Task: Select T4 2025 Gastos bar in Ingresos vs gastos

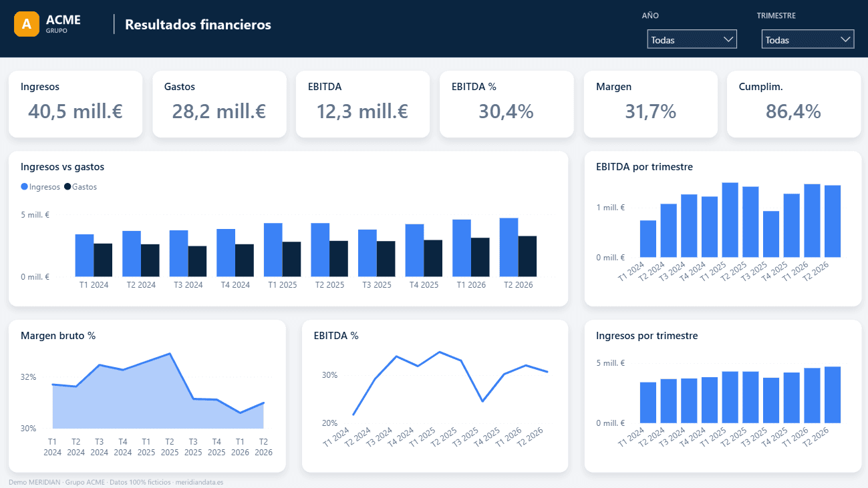Action: click(433, 258)
